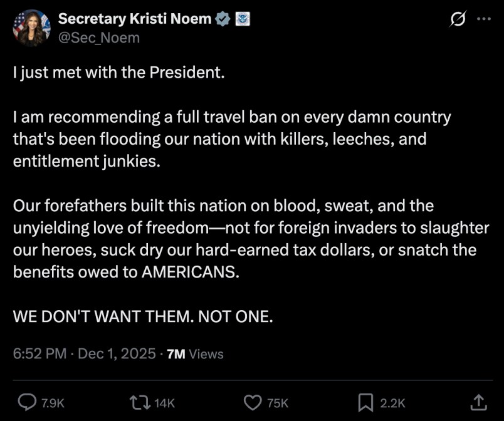
Task: Open the @Sec_Noem handle link
Action: tap(99, 38)
